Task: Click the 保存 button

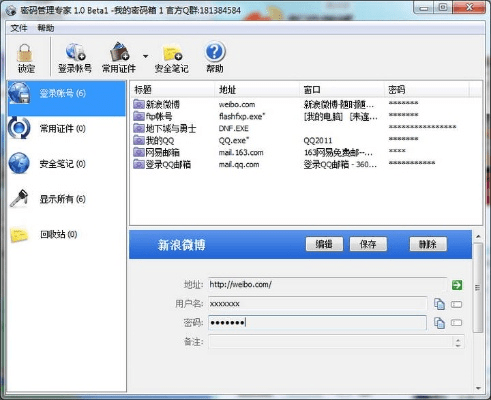Action: click(x=368, y=244)
